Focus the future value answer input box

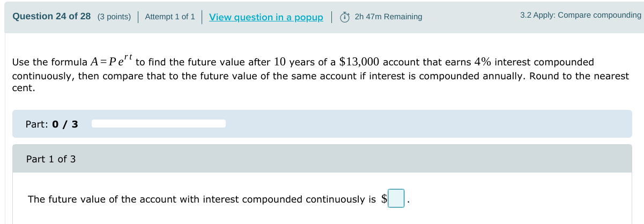(x=396, y=199)
